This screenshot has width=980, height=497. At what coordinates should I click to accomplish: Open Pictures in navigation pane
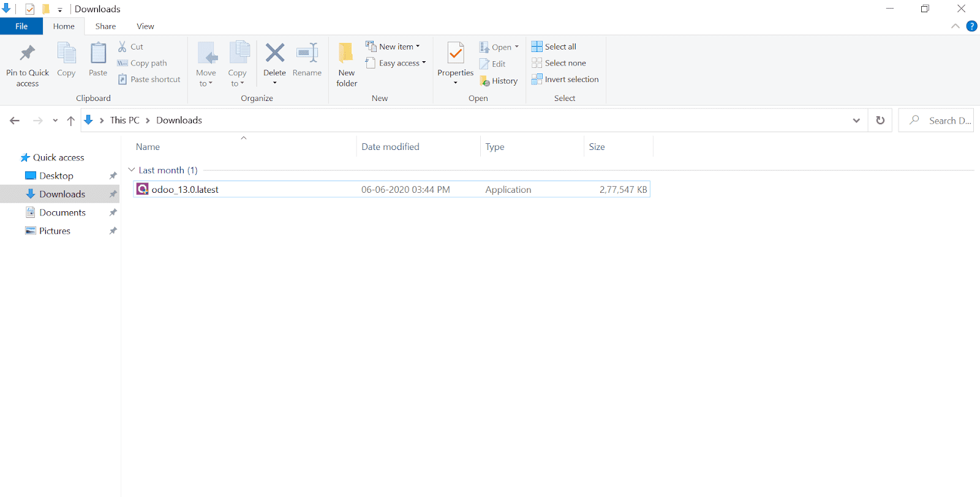point(48,231)
